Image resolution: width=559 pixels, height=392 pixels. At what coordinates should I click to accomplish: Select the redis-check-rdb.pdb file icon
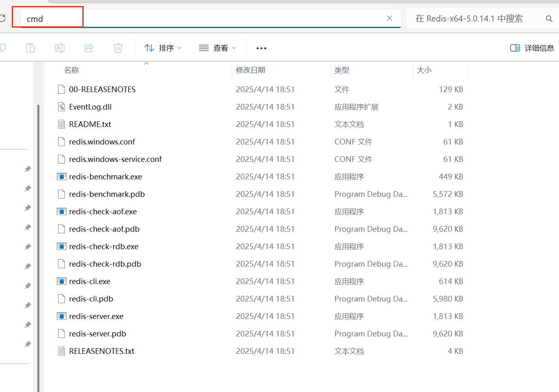click(x=61, y=264)
